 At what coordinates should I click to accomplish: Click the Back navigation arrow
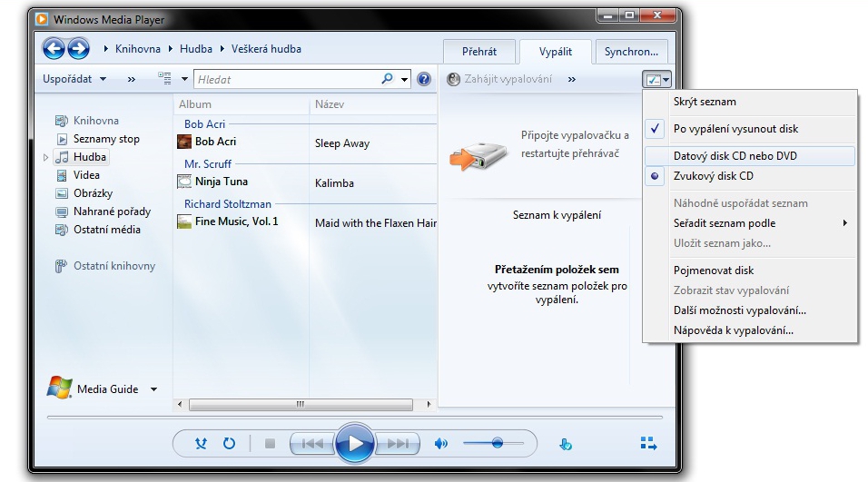[x=54, y=49]
